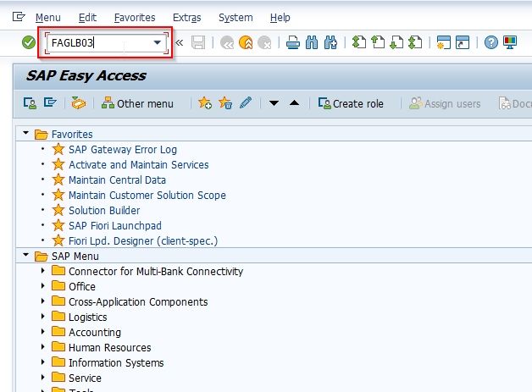
Task: Select the Logistics tree label
Action: 88,317
